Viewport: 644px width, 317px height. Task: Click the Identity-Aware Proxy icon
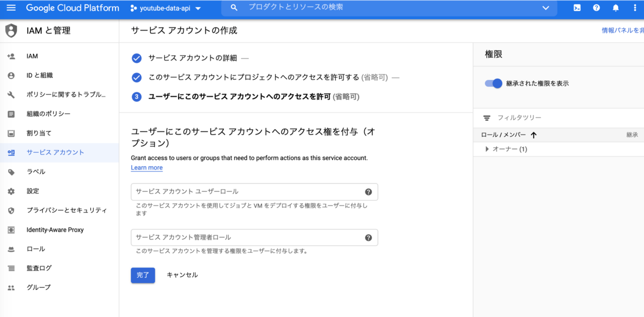[11, 230]
